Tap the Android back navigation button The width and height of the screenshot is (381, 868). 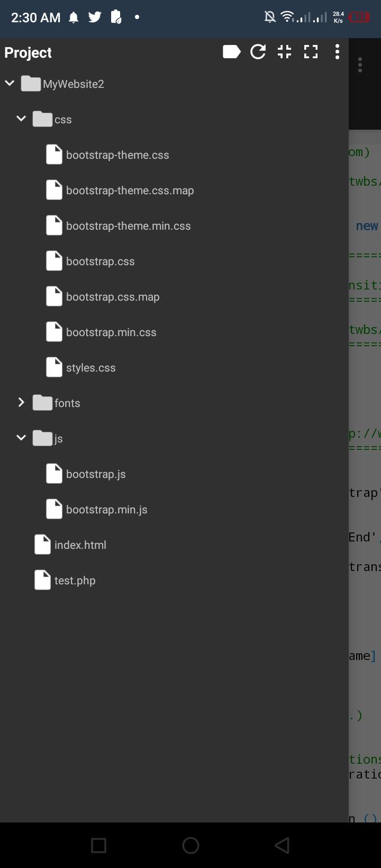pos(282,845)
